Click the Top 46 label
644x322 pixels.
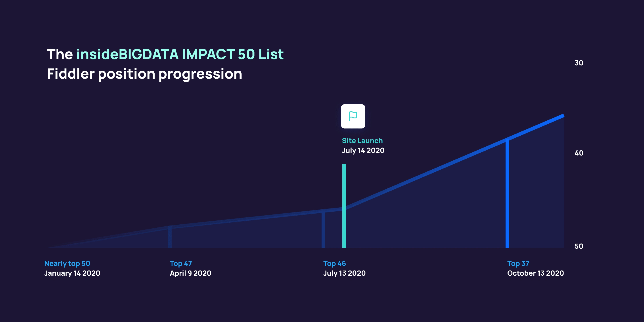coord(334,263)
